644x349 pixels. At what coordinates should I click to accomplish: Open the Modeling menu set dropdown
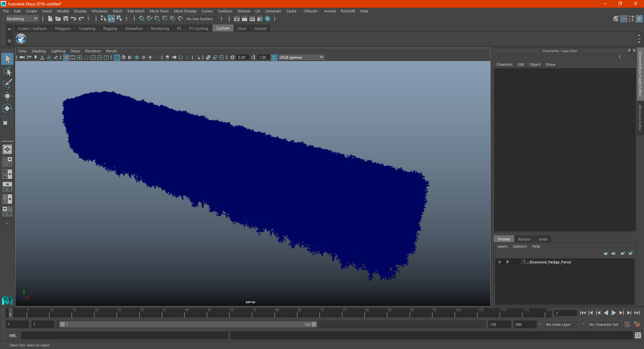pyautogui.click(x=22, y=19)
